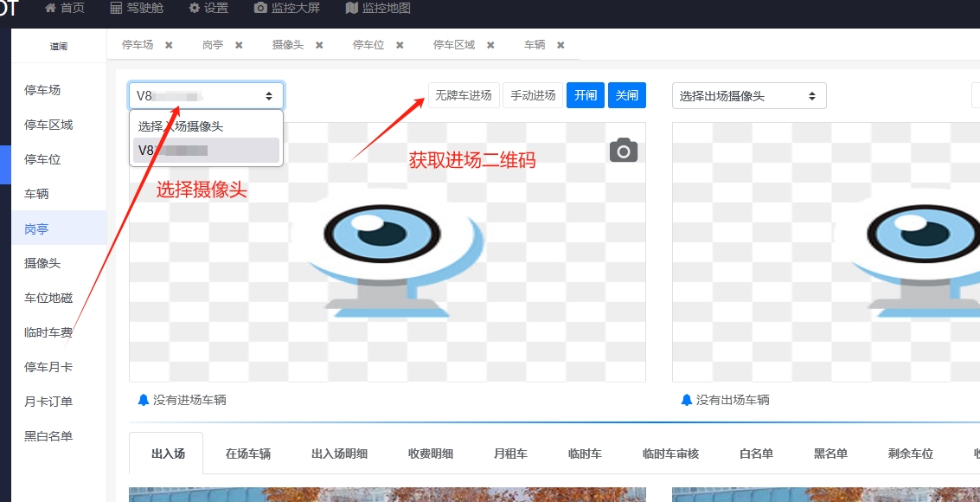Switch to the 停车位 page tab
The image size is (980, 502).
point(368,45)
